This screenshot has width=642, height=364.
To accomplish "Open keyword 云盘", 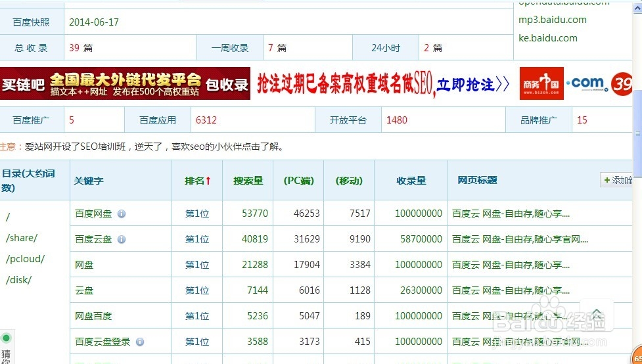I will point(84,290).
